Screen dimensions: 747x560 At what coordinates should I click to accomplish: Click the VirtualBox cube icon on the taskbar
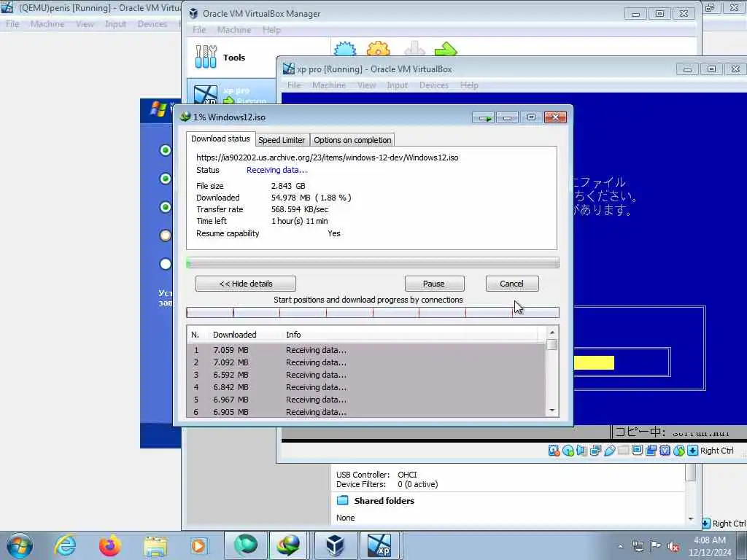click(x=335, y=545)
